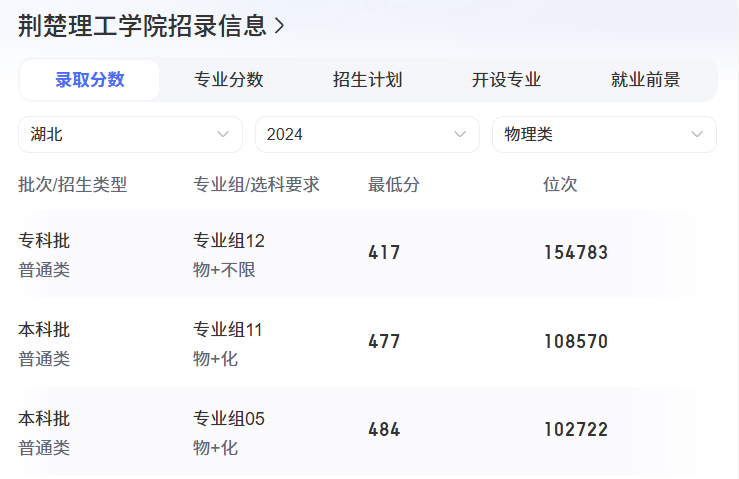Viewport: 739px width, 479px height.
Task: Click the minimum score 417
Action: (384, 253)
